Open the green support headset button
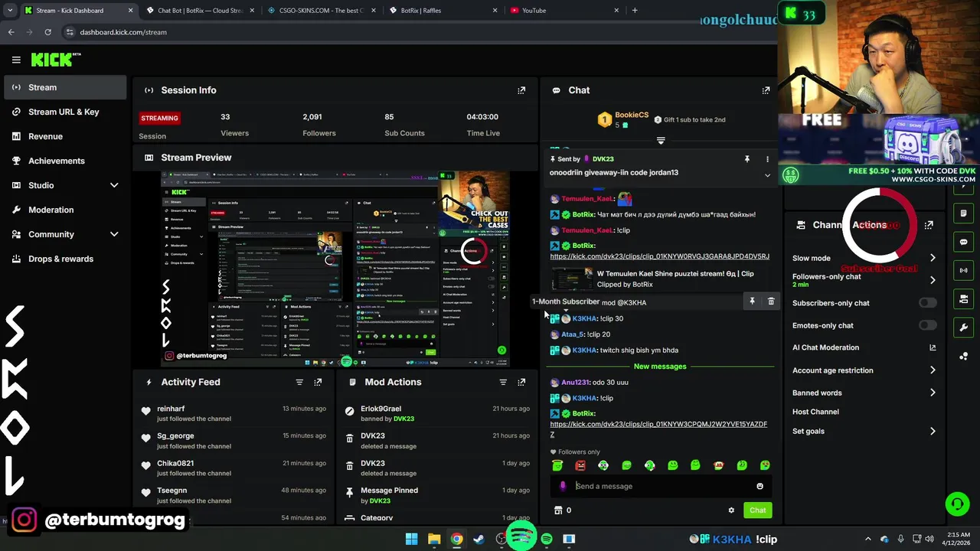Viewport: 980px width, 551px height. pyautogui.click(x=957, y=504)
